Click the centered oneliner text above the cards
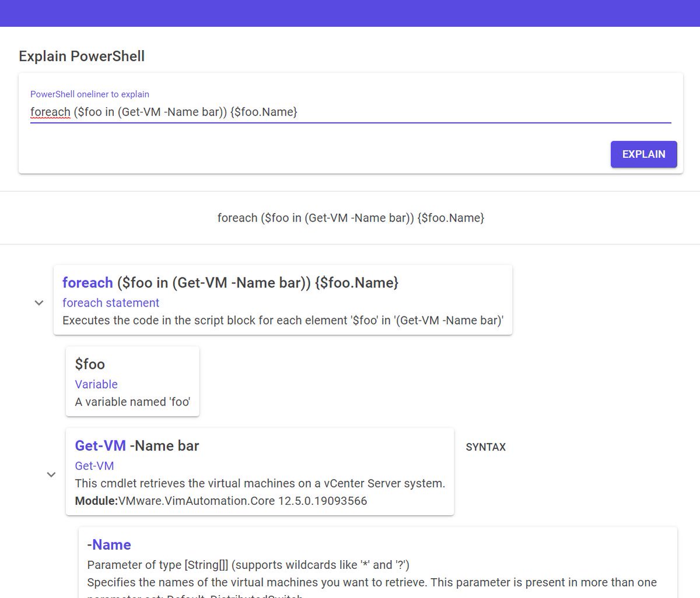 (x=351, y=218)
